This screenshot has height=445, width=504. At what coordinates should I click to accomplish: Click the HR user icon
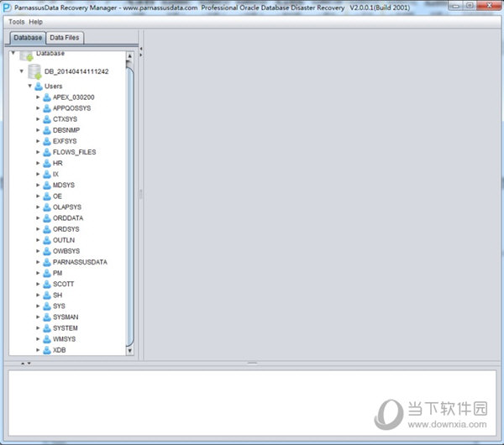47,163
